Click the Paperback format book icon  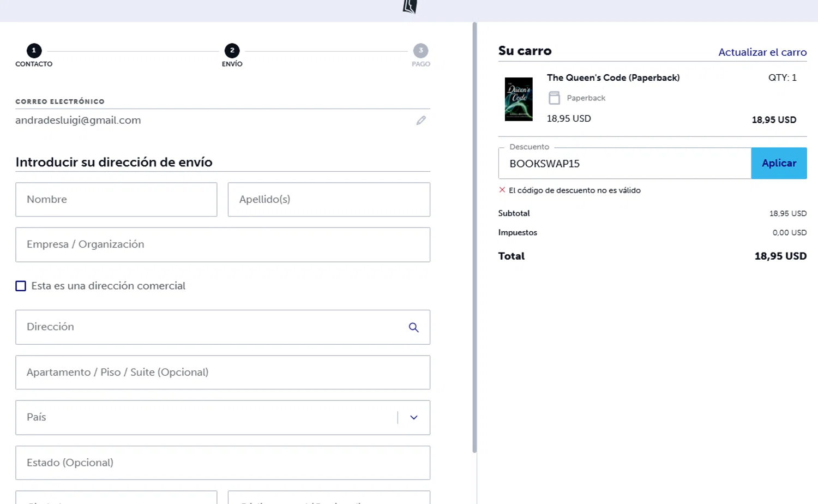[554, 98]
